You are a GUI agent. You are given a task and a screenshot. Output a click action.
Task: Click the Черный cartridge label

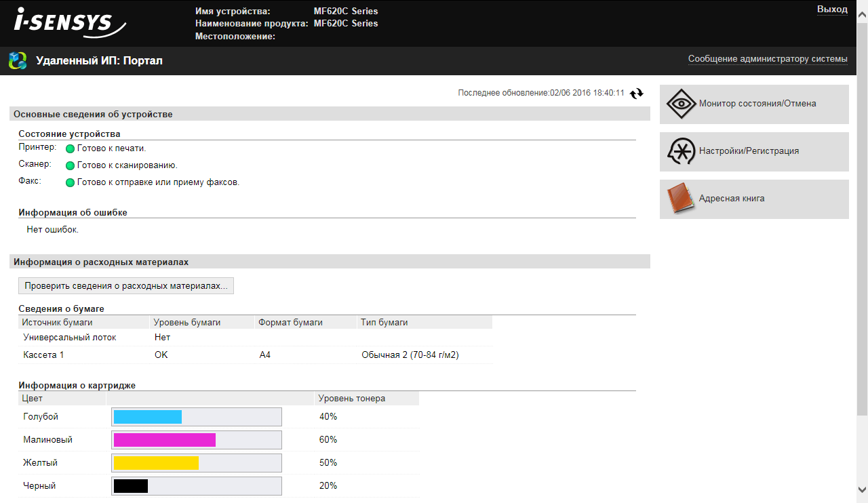coord(39,486)
